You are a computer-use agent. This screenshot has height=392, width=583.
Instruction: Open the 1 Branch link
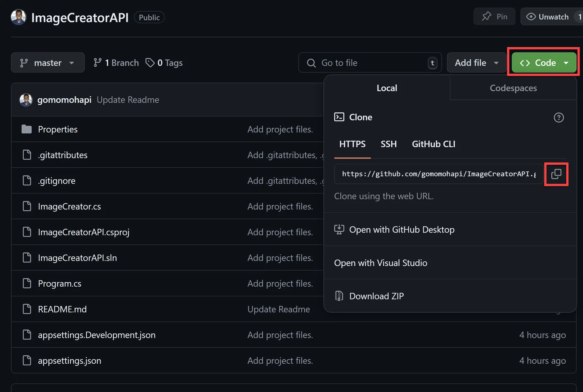(x=116, y=63)
